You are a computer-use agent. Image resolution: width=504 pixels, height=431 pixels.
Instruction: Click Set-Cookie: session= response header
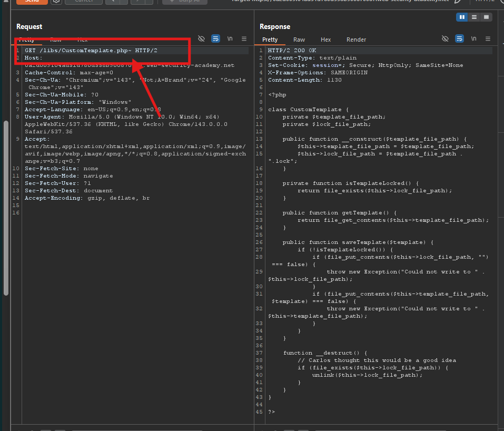coord(366,65)
